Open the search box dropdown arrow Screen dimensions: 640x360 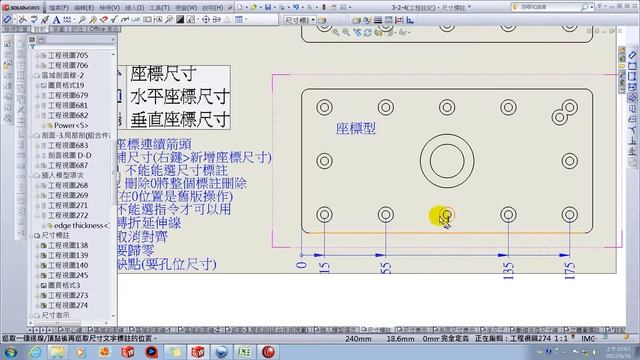pos(591,7)
